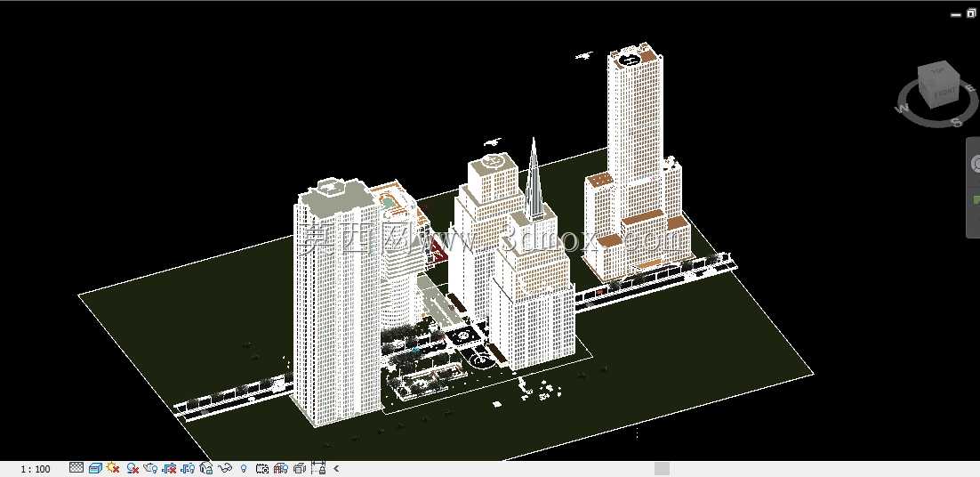The height and width of the screenshot is (477, 980).
Task: Open the 1 : 100 view scale selector
Action: pyautogui.click(x=36, y=469)
